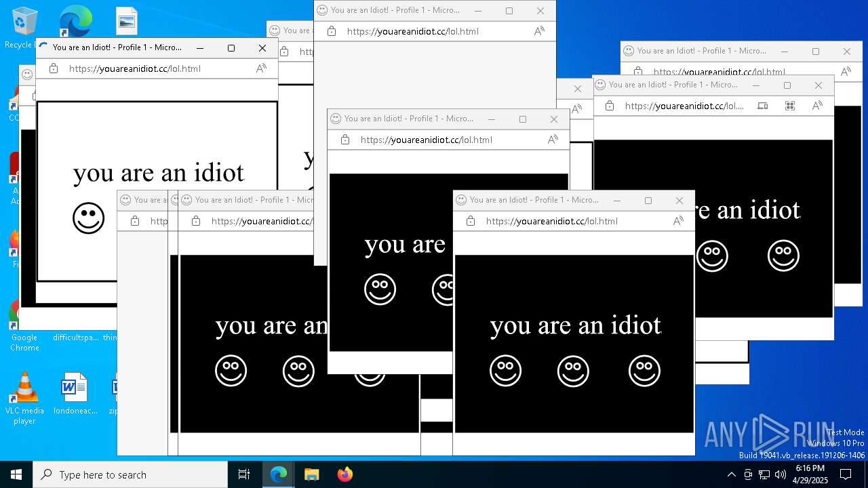Open Microsoft Edge desktop shortcut
This screenshot has height=488, width=868.
75,22
